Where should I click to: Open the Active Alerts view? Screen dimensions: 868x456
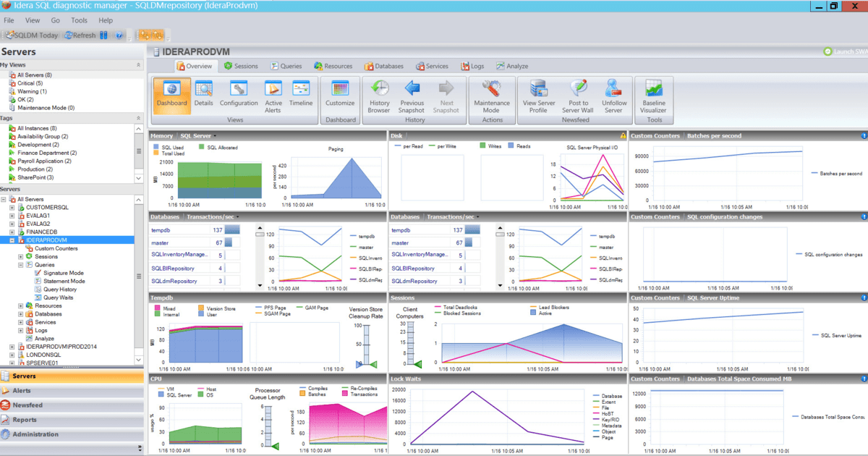[x=273, y=96]
